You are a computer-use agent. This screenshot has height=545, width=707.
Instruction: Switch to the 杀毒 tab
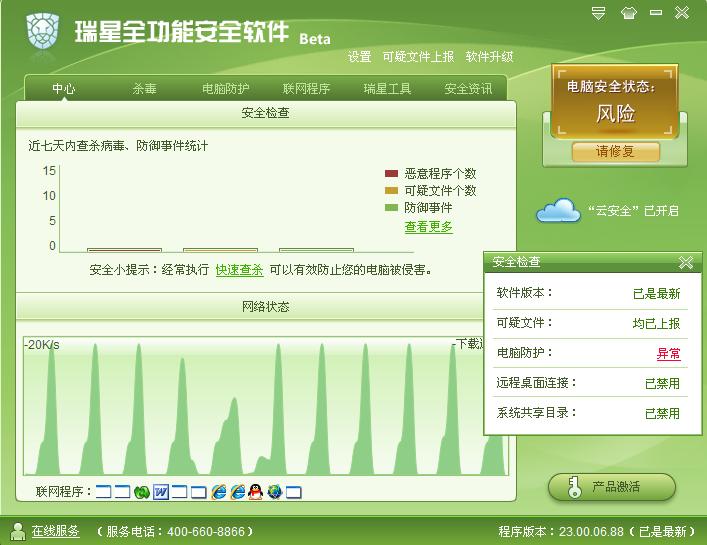144,88
